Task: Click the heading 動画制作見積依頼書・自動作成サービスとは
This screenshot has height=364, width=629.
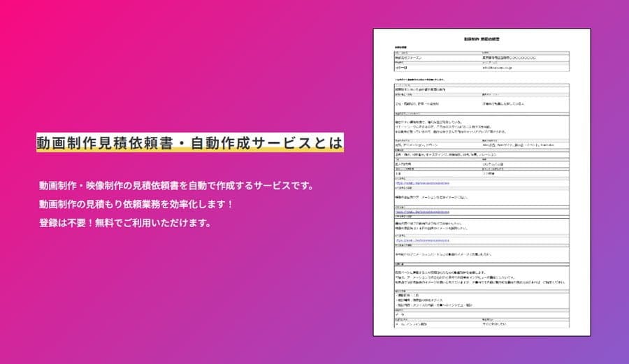Action: point(189,143)
